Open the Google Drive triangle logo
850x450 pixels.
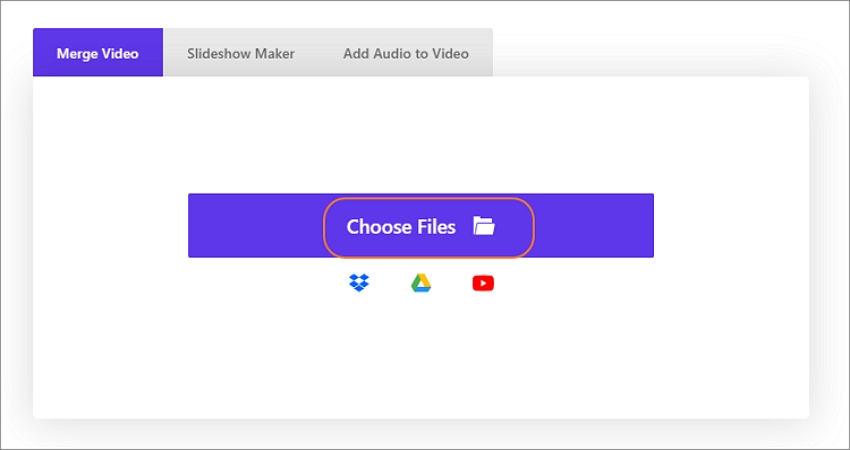click(421, 283)
